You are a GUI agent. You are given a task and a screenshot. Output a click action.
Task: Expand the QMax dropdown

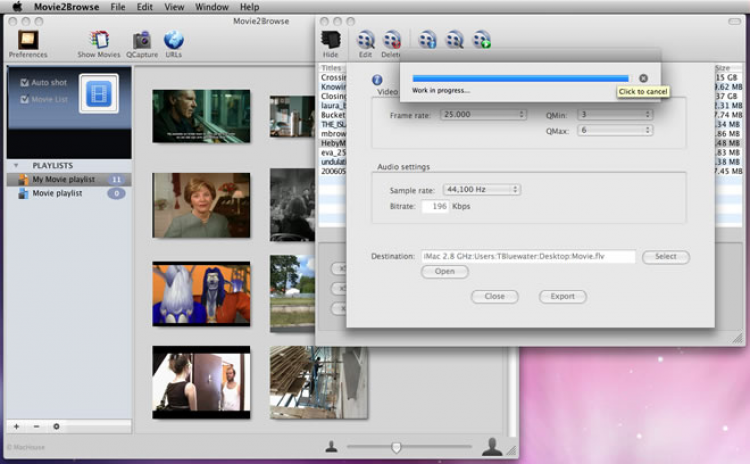(614, 131)
